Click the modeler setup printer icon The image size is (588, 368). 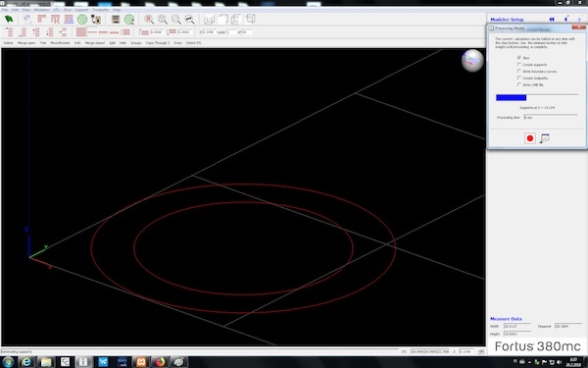(x=96, y=19)
